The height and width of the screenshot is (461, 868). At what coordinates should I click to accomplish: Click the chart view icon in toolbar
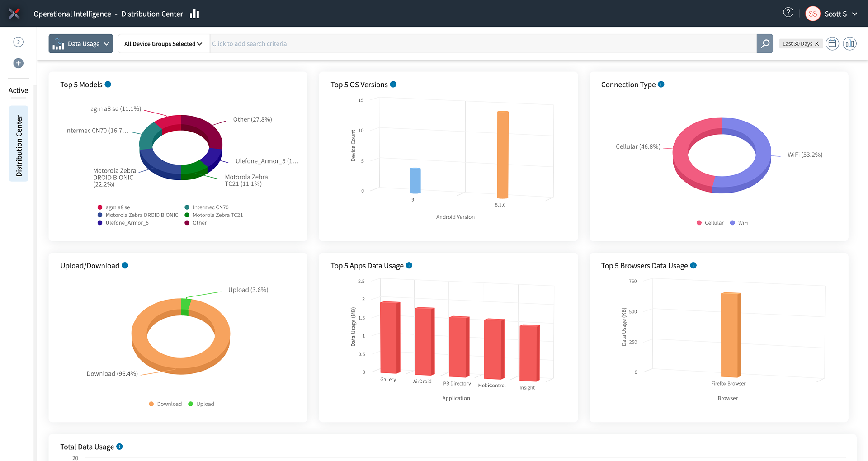pyautogui.click(x=849, y=44)
